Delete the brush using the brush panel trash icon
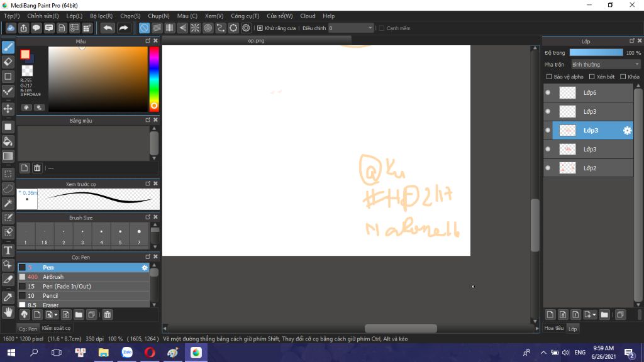The width and height of the screenshot is (644, 362). tap(107, 315)
